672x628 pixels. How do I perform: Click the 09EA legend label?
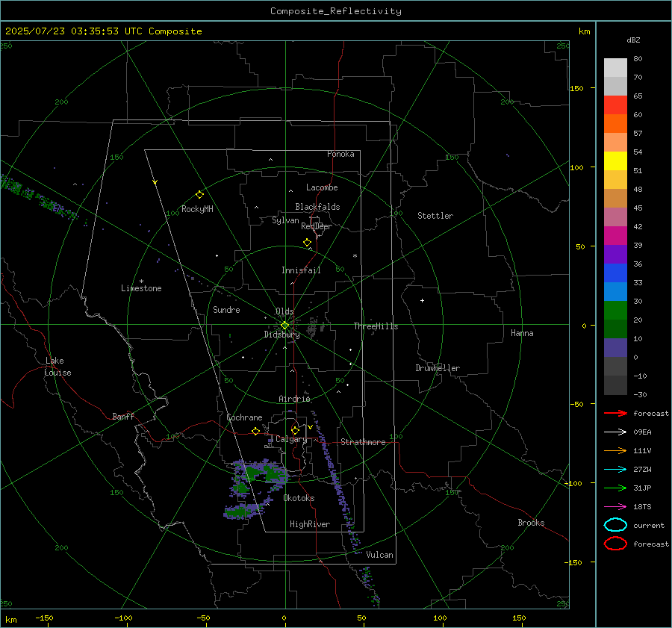point(642,432)
